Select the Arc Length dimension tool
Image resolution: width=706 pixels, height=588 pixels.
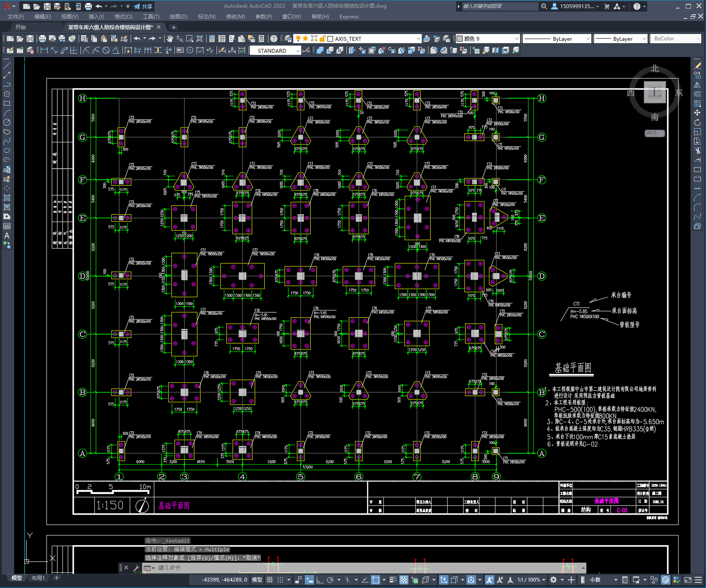click(64, 50)
